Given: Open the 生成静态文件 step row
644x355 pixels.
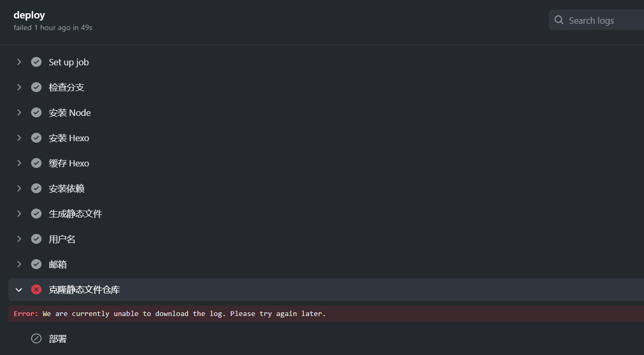Looking at the screenshot, I should point(326,214).
